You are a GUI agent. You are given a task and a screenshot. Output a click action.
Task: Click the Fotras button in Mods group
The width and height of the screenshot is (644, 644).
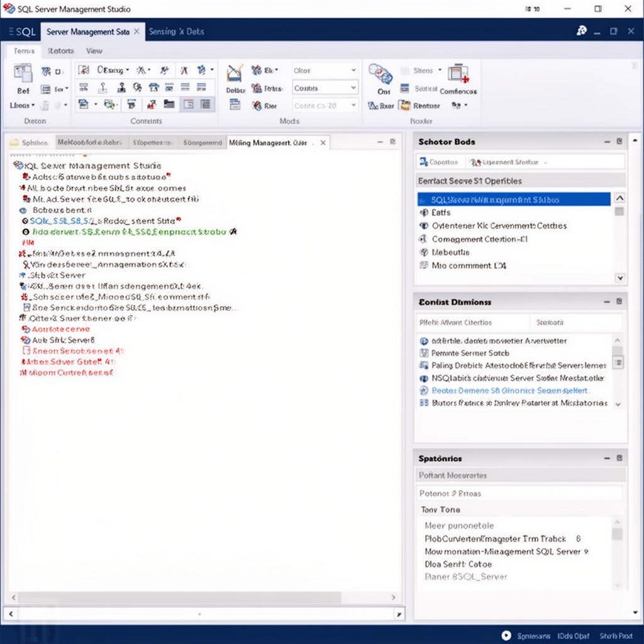(x=267, y=88)
